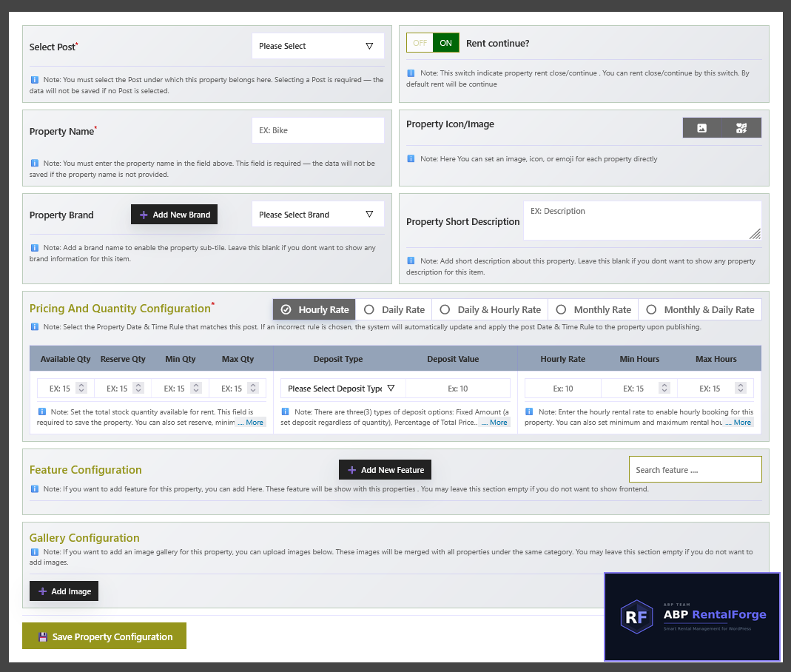Screen dimensions: 791x672
Task: Click the Min Hours stepper arrows
Action: coord(664,388)
